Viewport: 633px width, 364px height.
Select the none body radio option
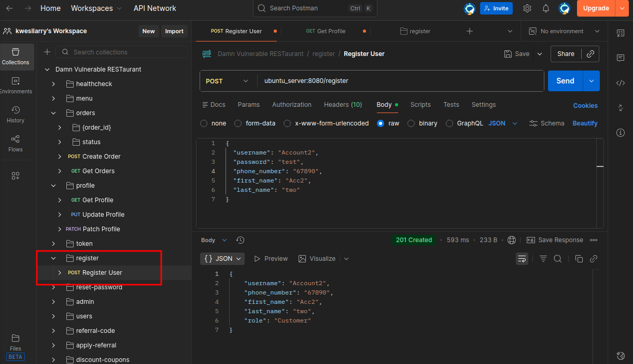coord(204,123)
